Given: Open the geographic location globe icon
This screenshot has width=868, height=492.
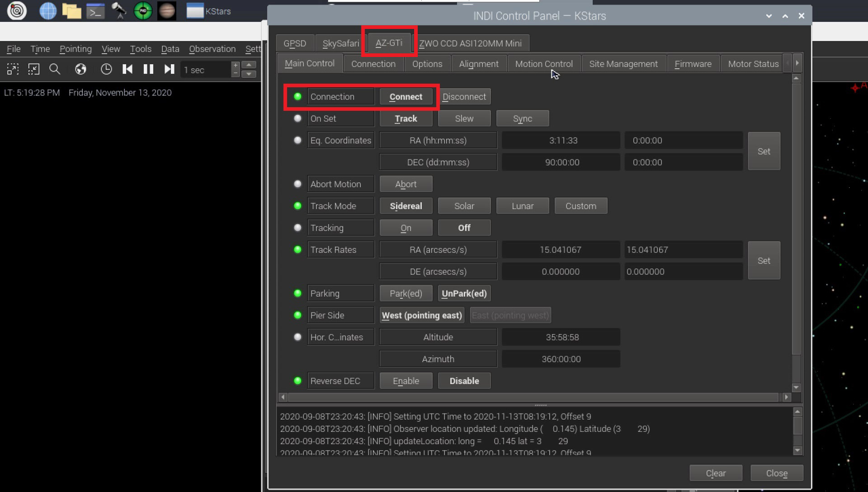Looking at the screenshot, I should point(80,69).
